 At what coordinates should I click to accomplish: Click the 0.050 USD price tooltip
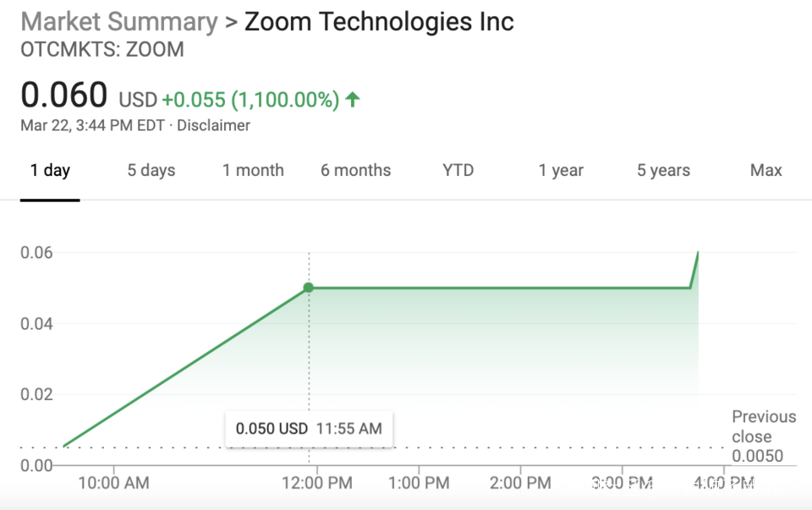[x=309, y=429]
